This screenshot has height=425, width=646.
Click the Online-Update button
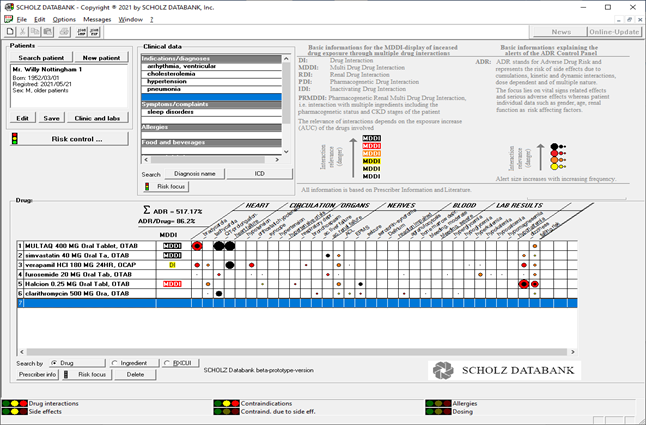[x=614, y=32]
